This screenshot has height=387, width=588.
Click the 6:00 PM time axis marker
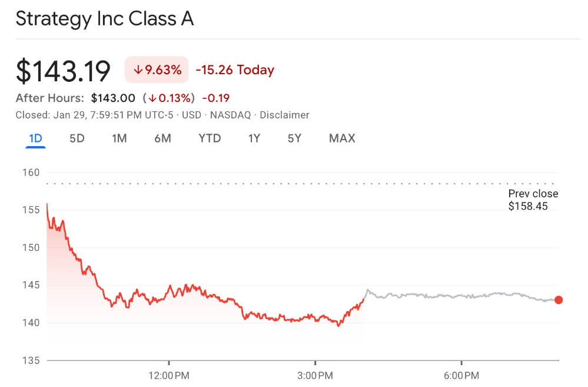[x=461, y=375]
